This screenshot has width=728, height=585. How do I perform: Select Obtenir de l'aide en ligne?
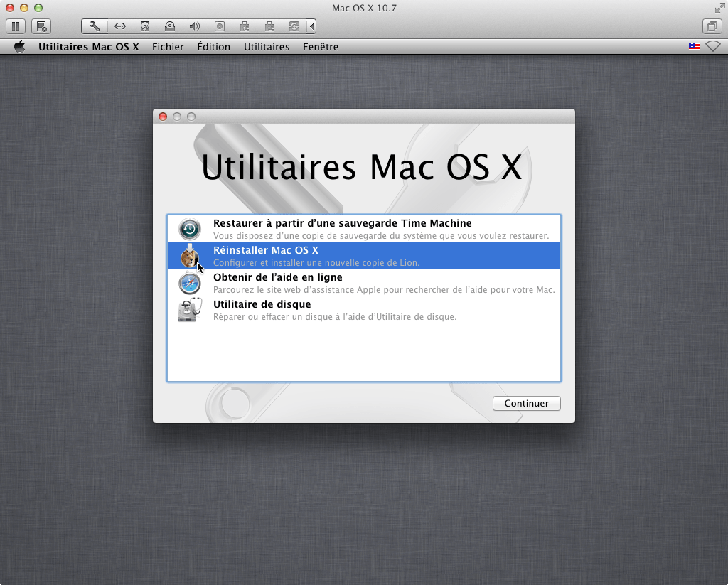pyautogui.click(x=364, y=283)
